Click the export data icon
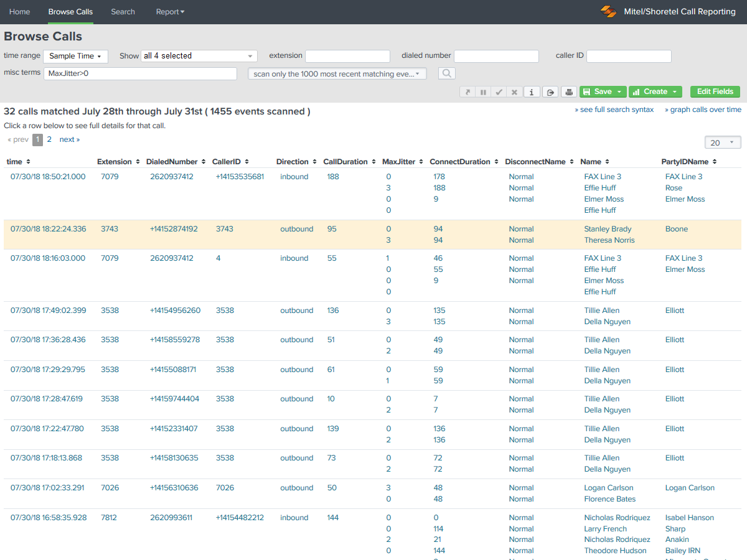Image resolution: width=747 pixels, height=560 pixels. click(x=550, y=91)
